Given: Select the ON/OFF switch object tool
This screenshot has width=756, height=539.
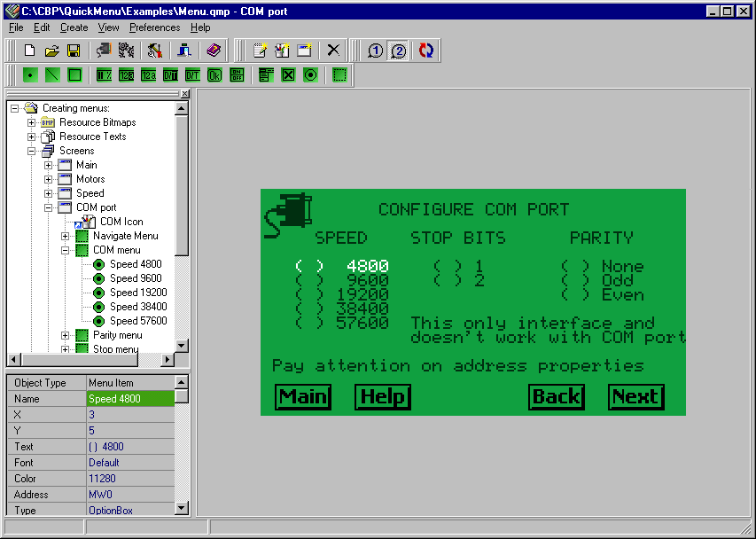Looking at the screenshot, I should (237, 75).
